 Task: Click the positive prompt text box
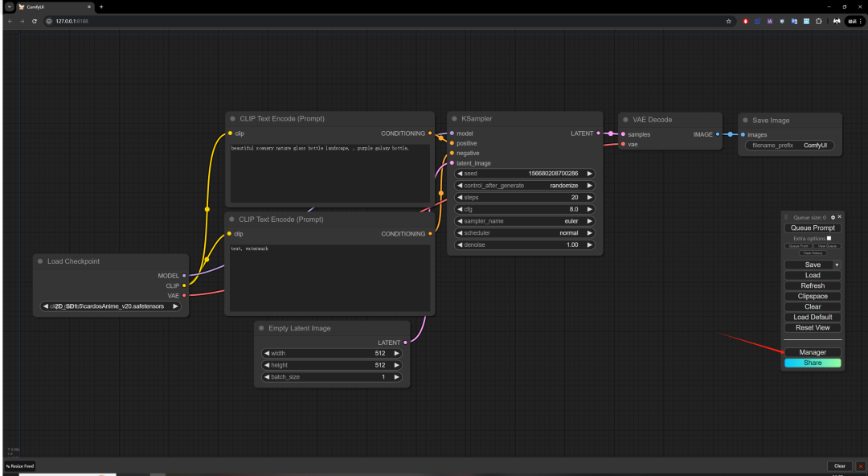tap(330, 173)
